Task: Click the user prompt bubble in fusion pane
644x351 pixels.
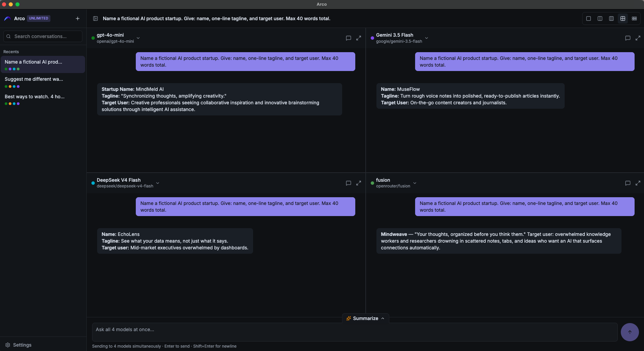Action: [x=525, y=207]
